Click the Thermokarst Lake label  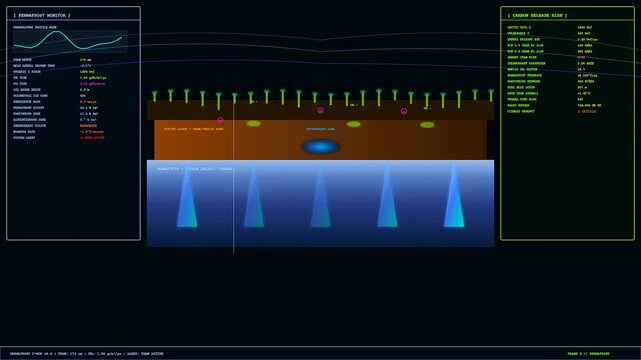(320, 129)
